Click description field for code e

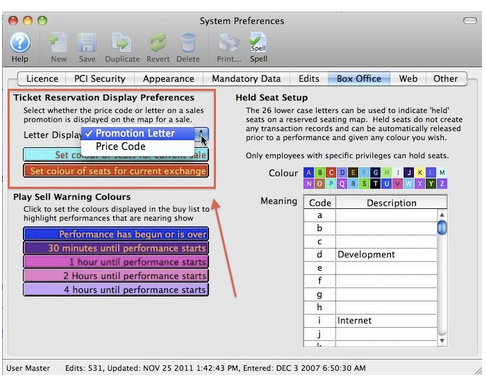click(x=386, y=268)
